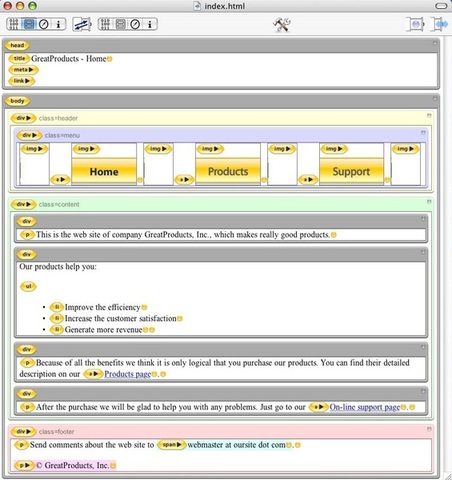Select the highlighted box view in left group

(x=29, y=24)
